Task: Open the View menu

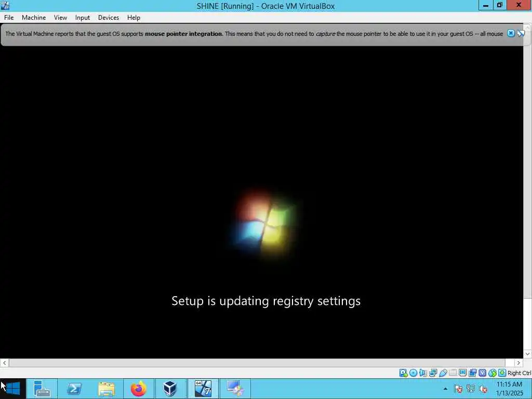Action: click(60, 18)
